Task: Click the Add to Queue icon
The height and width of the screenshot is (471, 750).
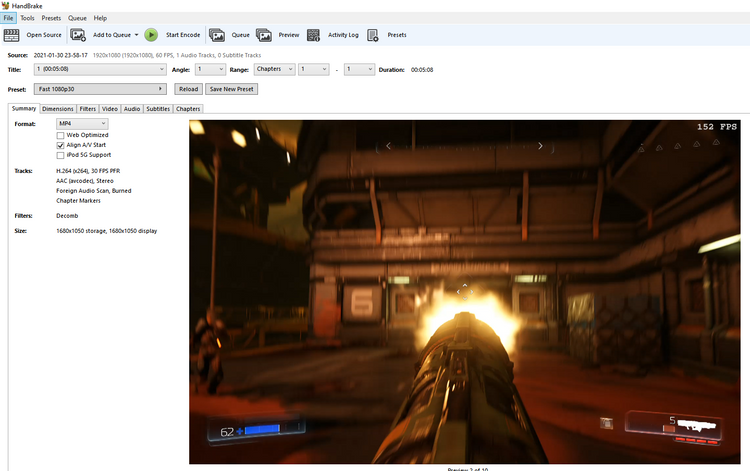Action: 77,35
